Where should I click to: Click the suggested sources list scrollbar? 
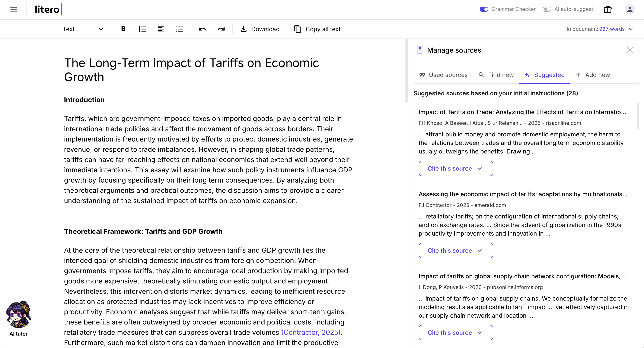(x=638, y=116)
